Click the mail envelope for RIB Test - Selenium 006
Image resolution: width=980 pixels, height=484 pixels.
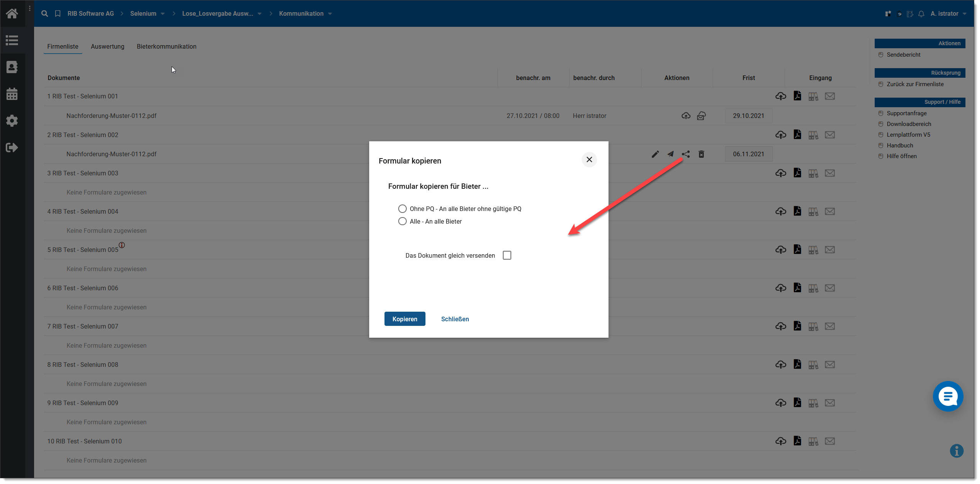click(x=829, y=288)
